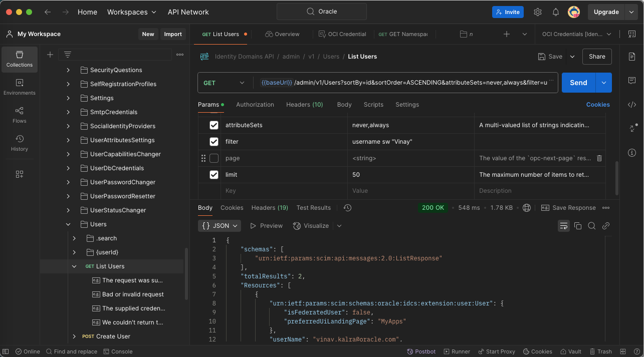Enable the page parameter checkbox

pos(214,158)
